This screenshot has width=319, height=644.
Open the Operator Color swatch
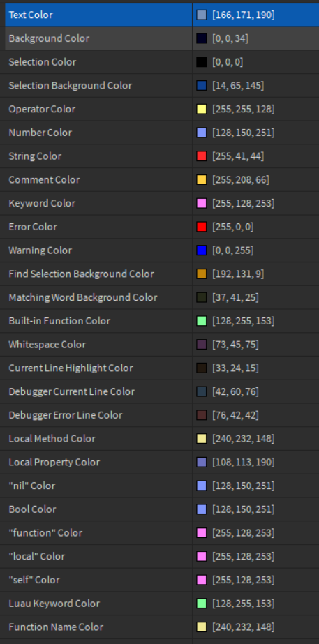pyautogui.click(x=202, y=110)
